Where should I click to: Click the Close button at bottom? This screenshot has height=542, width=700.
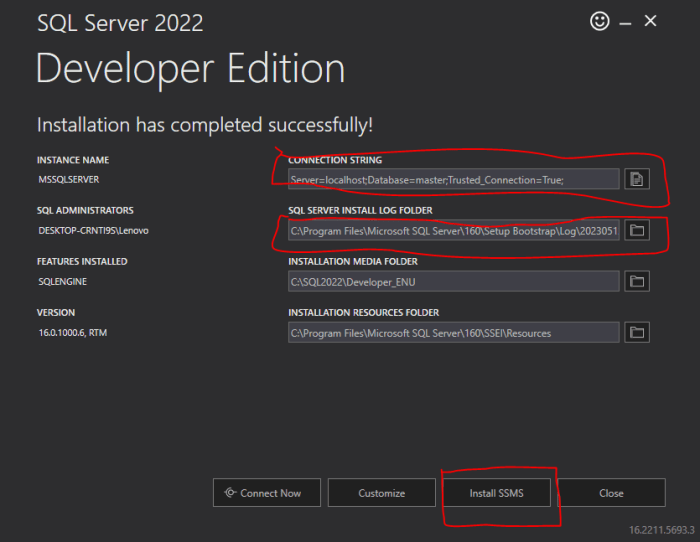(x=612, y=493)
